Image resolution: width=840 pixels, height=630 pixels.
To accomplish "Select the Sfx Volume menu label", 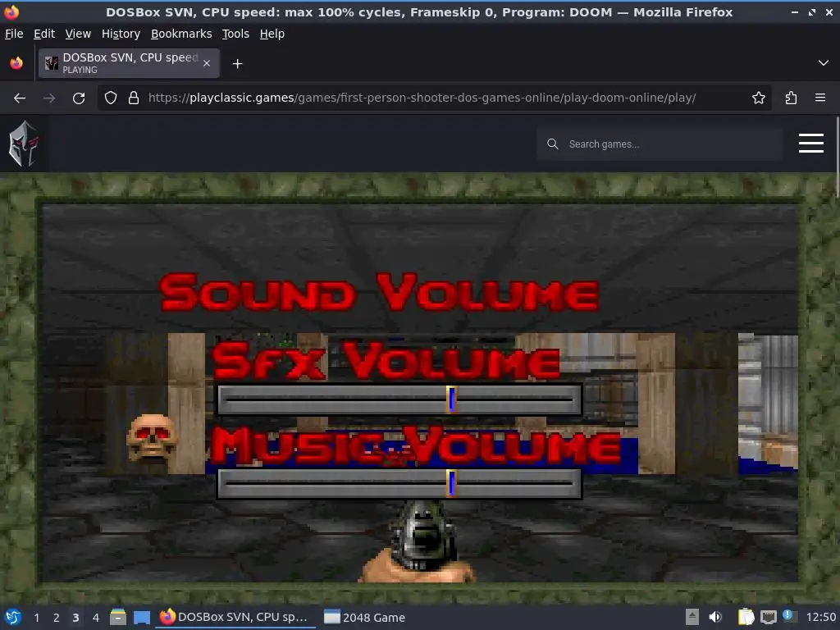I will (386, 360).
